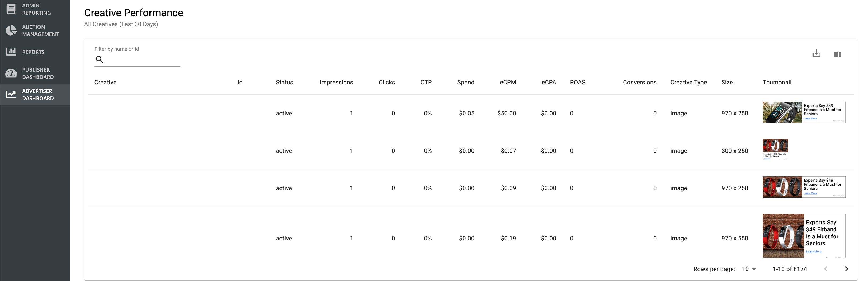Sort by Clicks column header
868x281 pixels.
click(387, 82)
